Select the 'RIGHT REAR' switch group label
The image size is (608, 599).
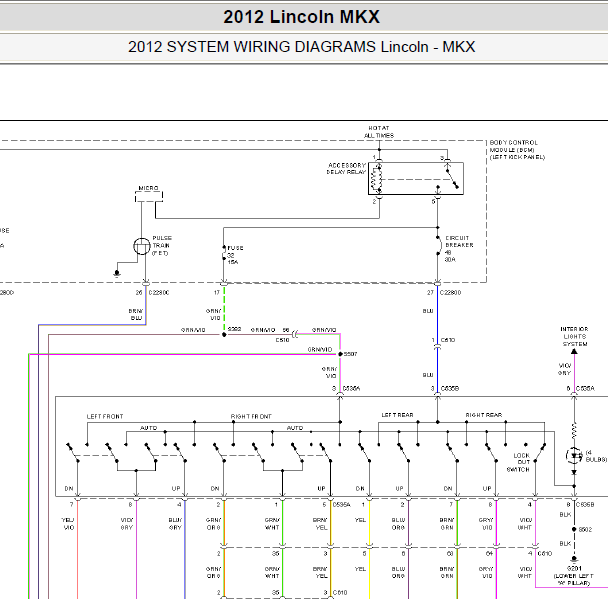coord(484,415)
